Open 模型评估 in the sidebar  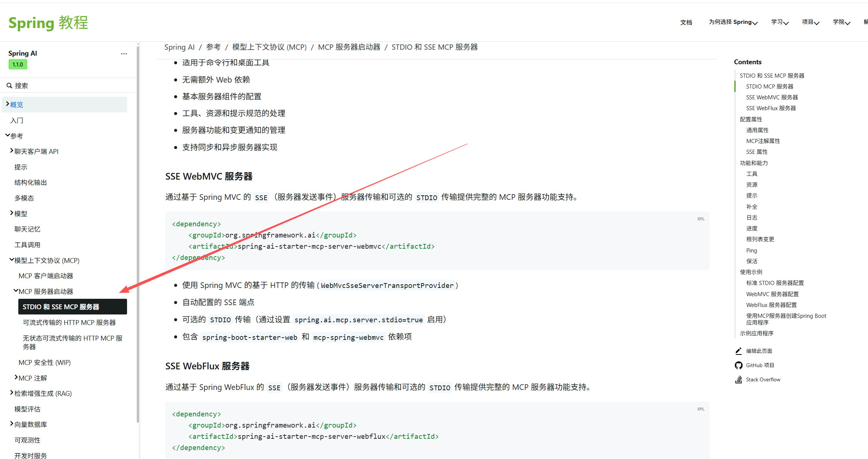pos(27,409)
